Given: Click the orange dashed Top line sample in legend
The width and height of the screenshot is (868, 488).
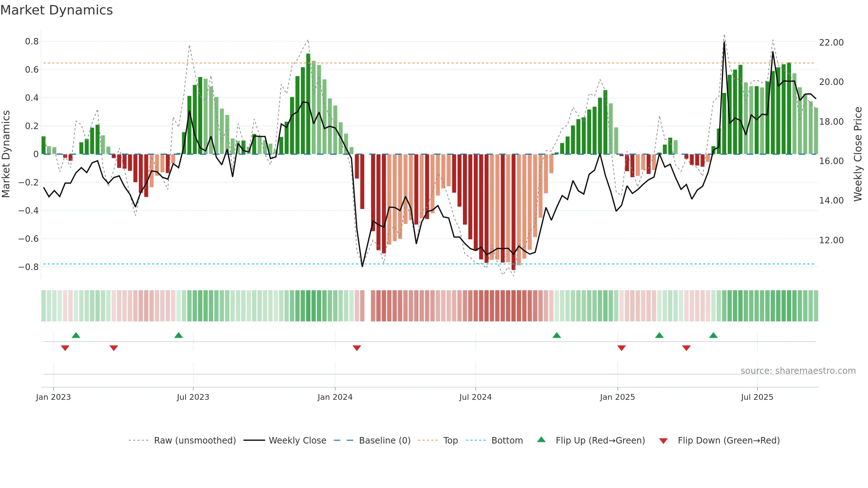Looking at the screenshot, I should (x=428, y=440).
